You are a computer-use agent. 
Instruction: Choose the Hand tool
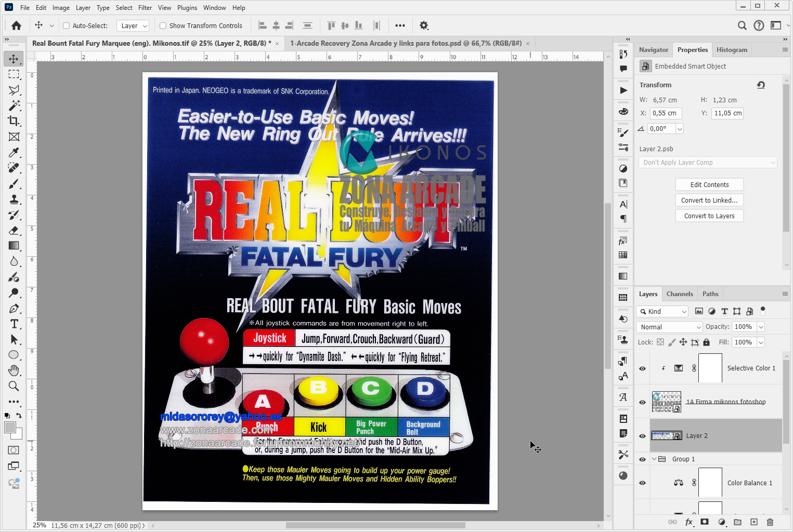(x=14, y=370)
